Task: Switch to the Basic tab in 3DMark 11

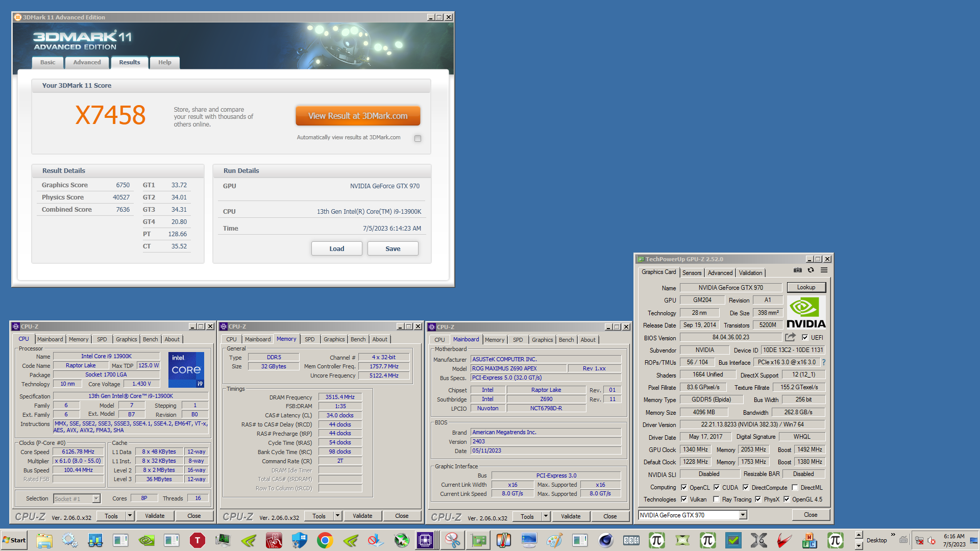Action: click(x=48, y=62)
